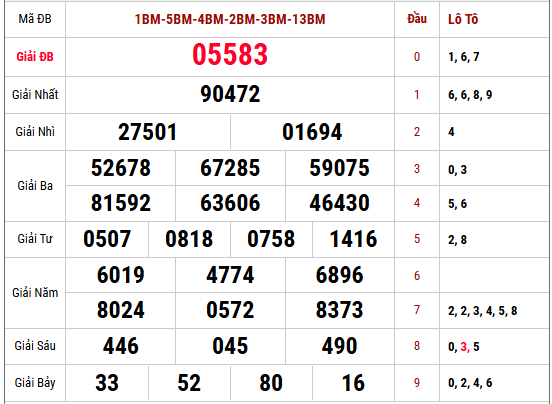Click fourth prize number 0507

[x=107, y=239]
